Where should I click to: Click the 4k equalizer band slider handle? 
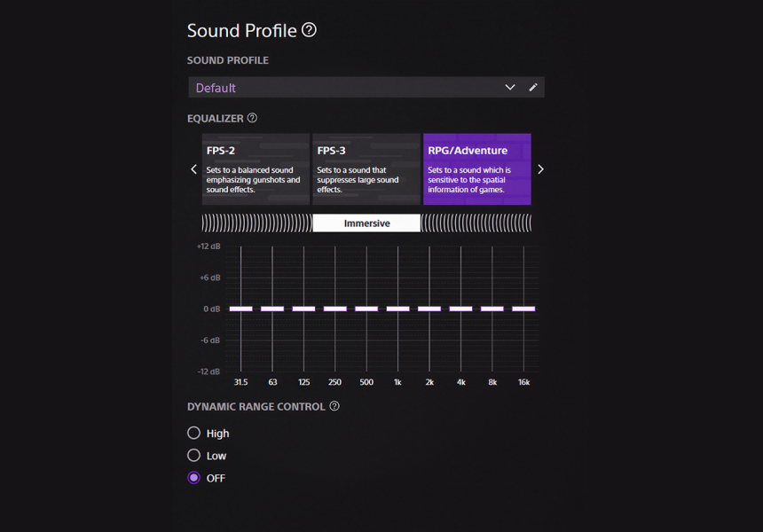click(x=460, y=309)
